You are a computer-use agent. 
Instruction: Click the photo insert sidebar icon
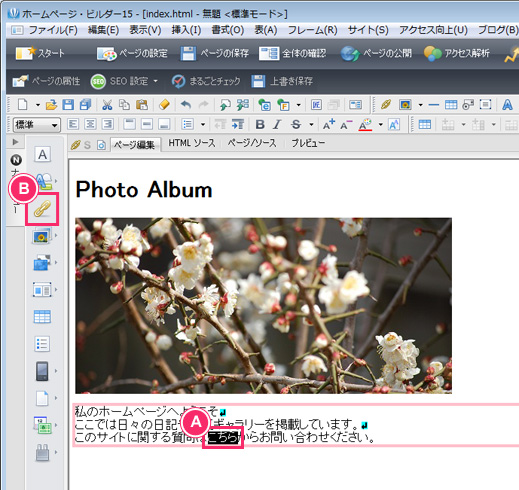point(41,236)
